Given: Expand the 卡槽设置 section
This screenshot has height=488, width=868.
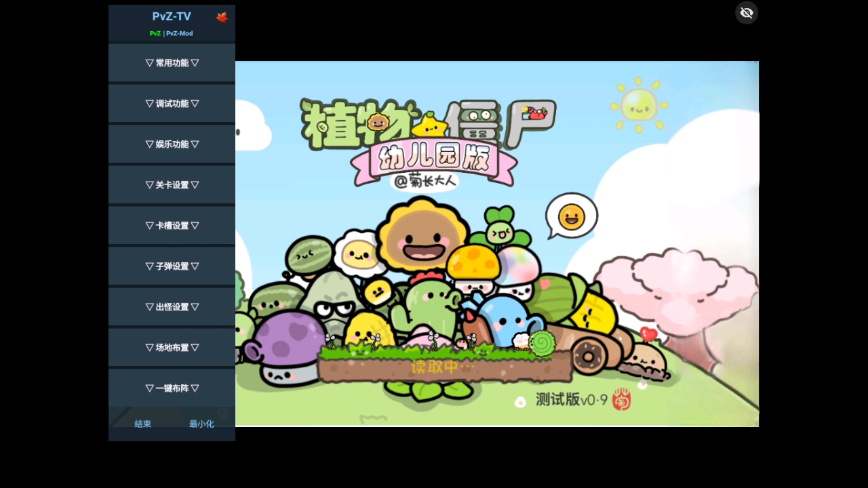Looking at the screenshot, I should point(172,226).
